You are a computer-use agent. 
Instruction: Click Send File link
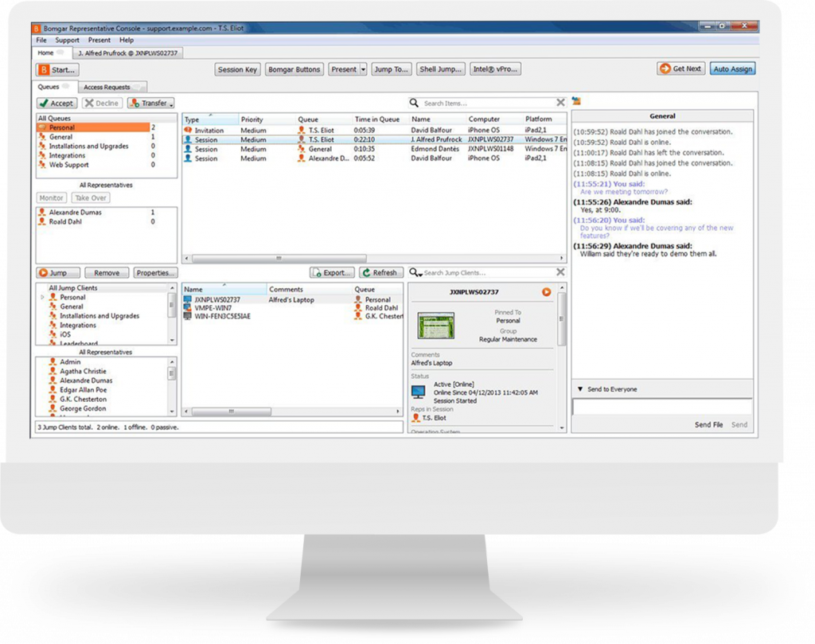tap(708, 424)
